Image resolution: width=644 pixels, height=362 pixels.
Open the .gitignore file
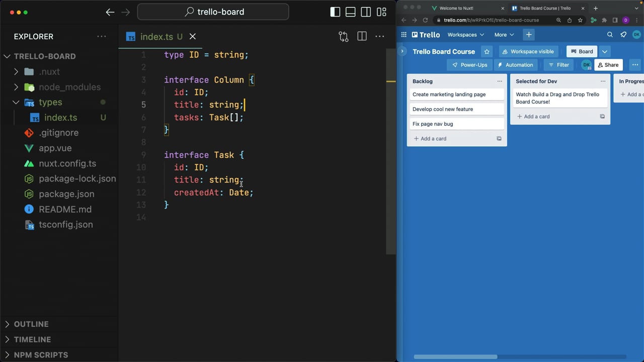(x=59, y=133)
